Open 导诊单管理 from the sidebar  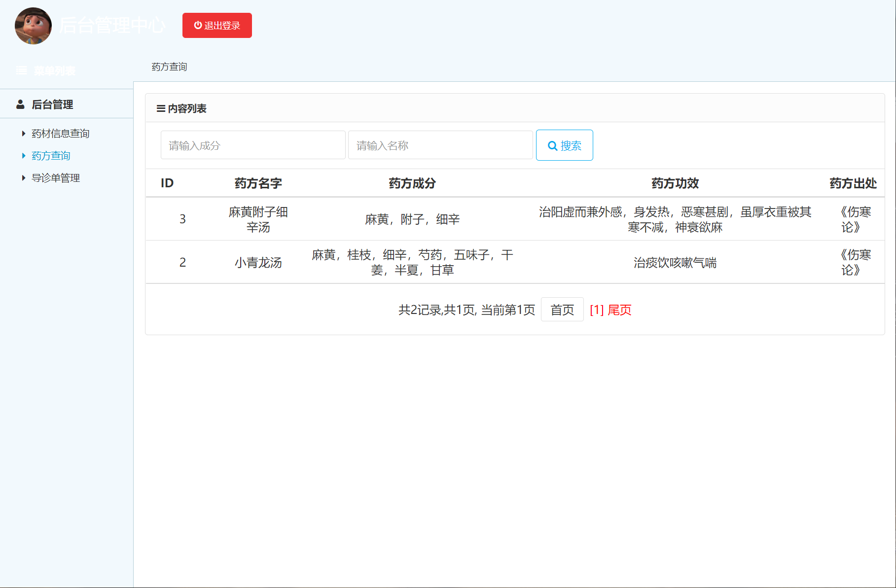(x=56, y=177)
